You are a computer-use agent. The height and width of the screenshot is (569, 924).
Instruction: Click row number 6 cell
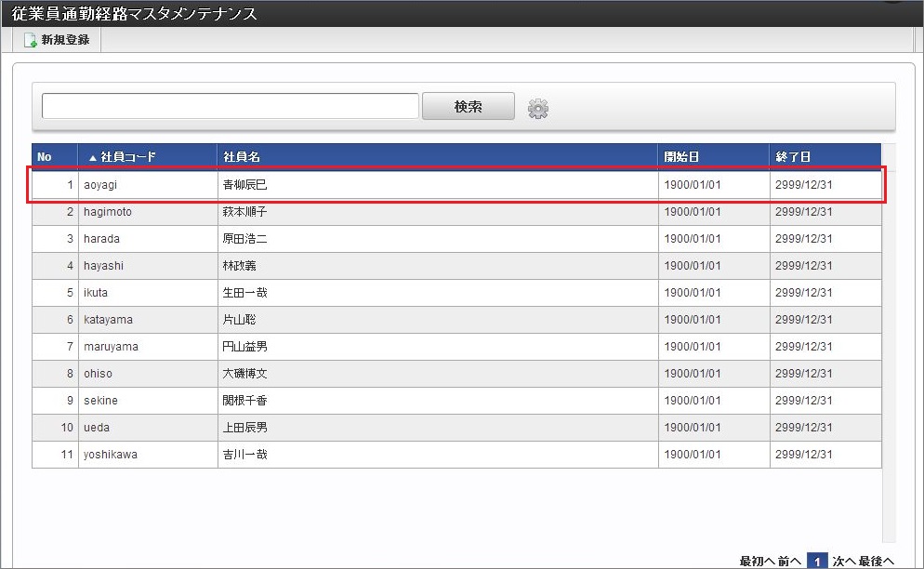[56, 320]
